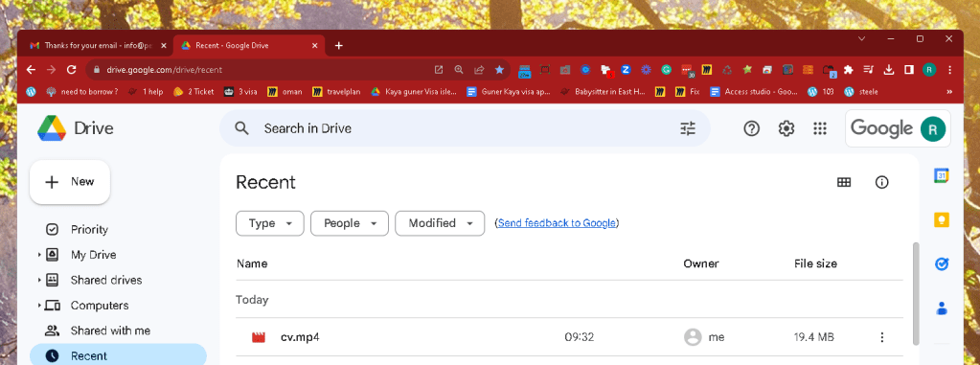Expand Shared drives tree arrow
The image size is (980, 365).
pos(39,280)
